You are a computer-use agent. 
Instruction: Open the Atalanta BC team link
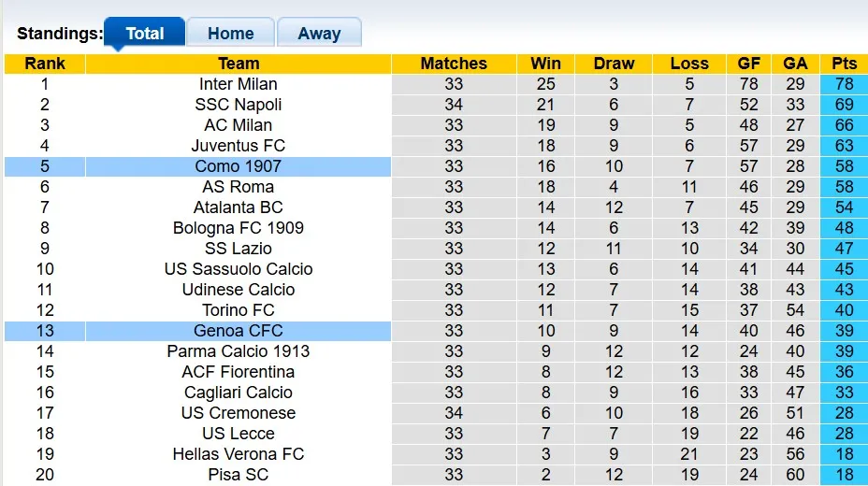[239, 207]
